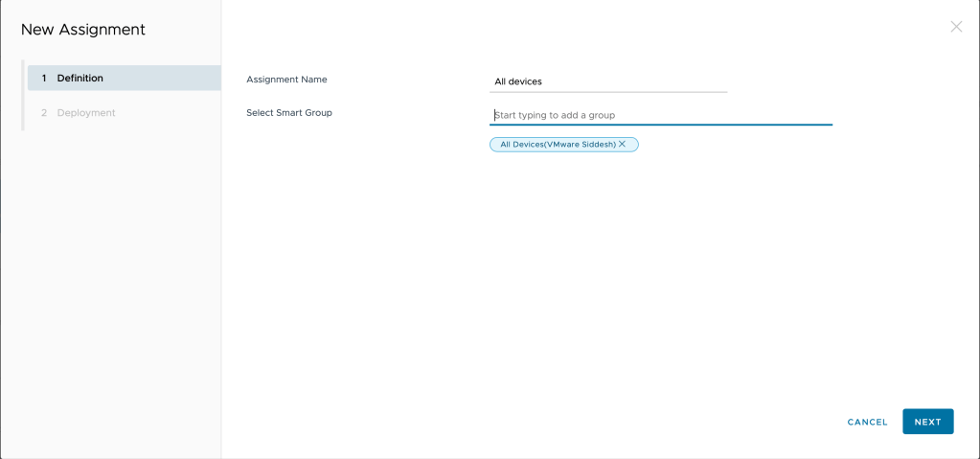
Task: Click the All Devices(VMware Siddesh) chip label
Action: [x=558, y=145]
